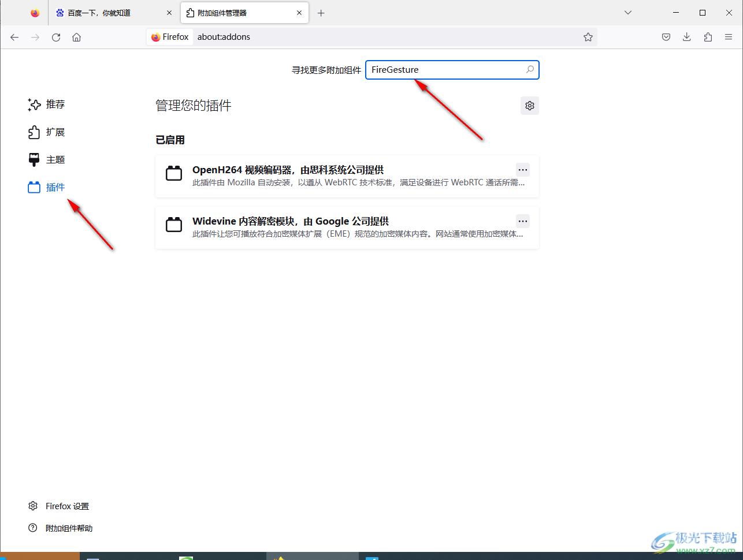Screen dimensions: 743x560
Task: Click the Firefox logo pinned tab
Action: coord(35,13)
